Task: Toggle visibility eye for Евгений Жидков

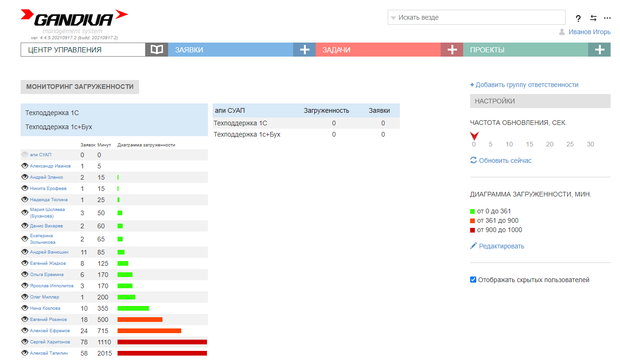Action: coord(25,263)
